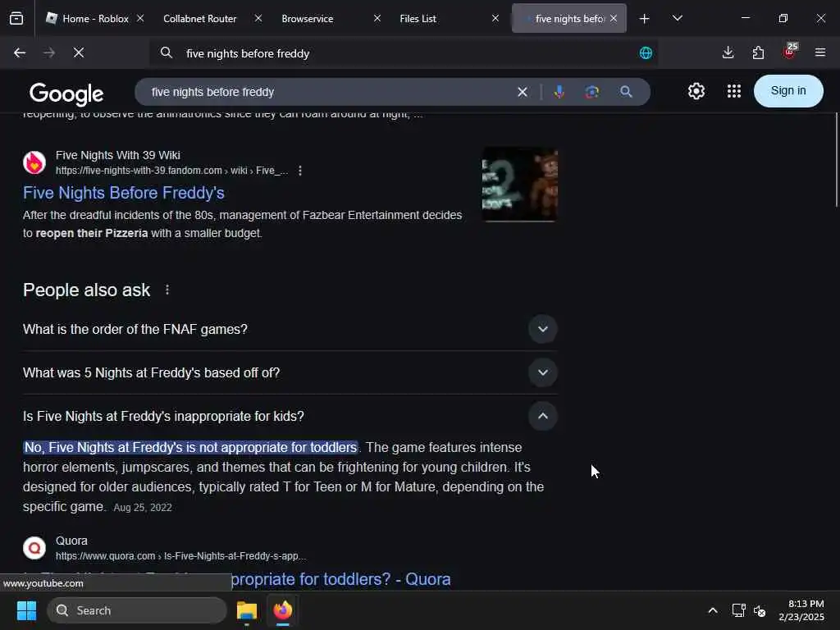The image size is (840, 630).
Task: Open the network status tray icon
Action: (739, 610)
